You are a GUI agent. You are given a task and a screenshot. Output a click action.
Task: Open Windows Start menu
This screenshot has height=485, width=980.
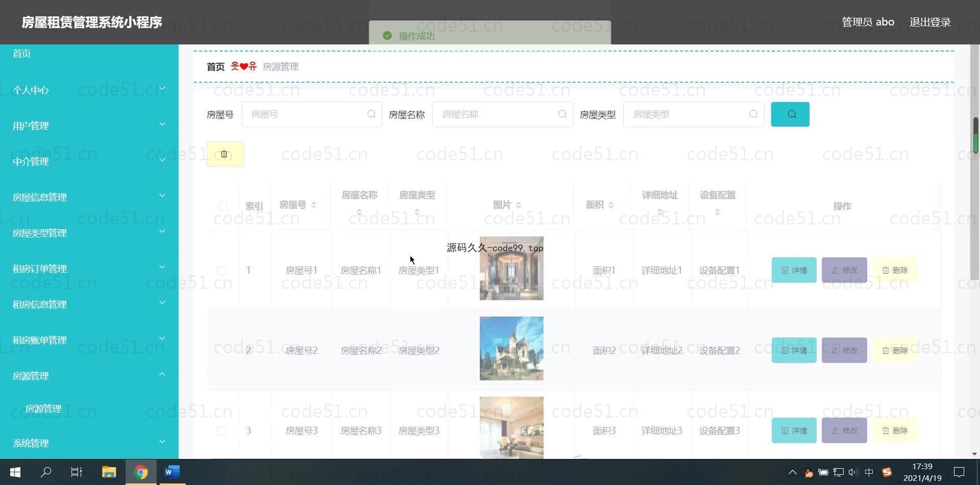click(x=15, y=472)
